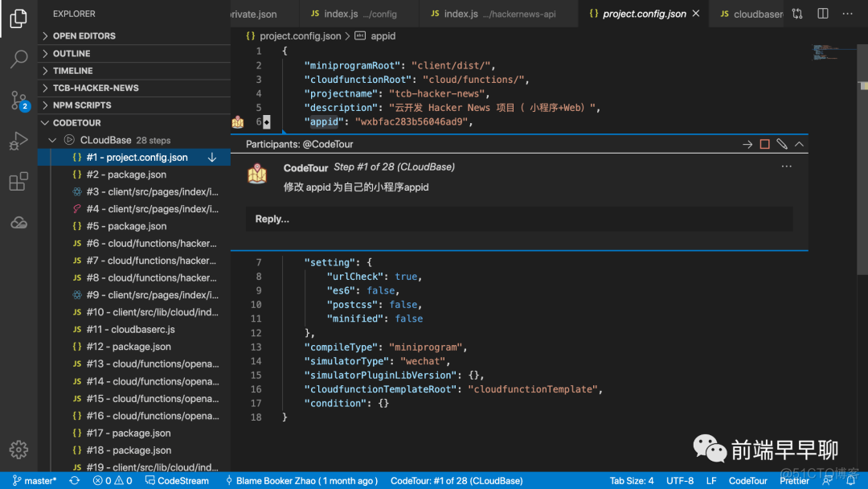Click the Reply... input field

click(519, 219)
